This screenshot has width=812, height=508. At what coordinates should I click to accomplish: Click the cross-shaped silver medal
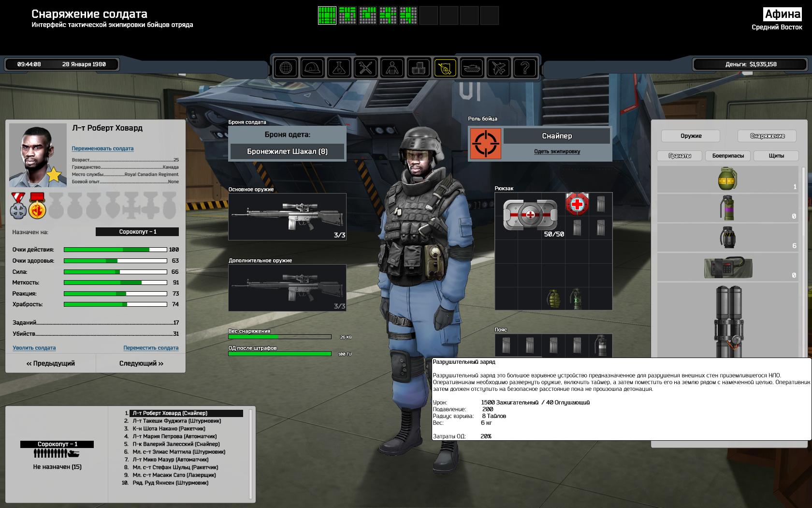pyautogui.click(x=18, y=206)
